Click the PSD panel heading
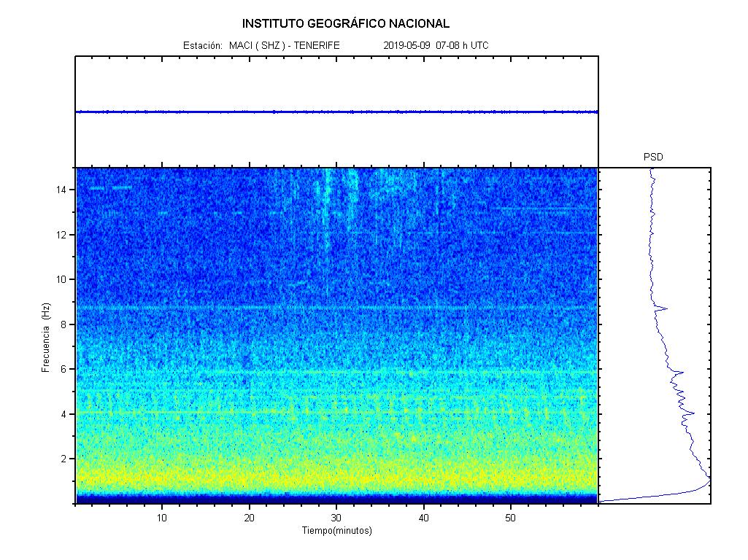The width and height of the screenshot is (748, 560). tap(653, 157)
